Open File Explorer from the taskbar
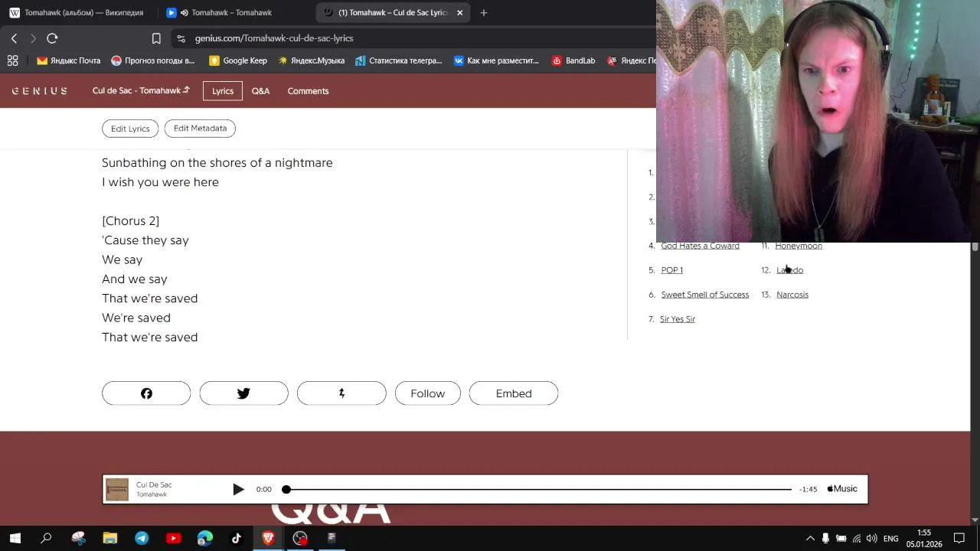 coord(109,538)
